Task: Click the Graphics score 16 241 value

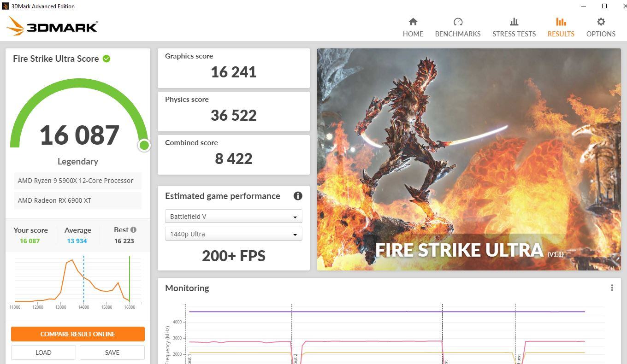Action: click(x=233, y=72)
